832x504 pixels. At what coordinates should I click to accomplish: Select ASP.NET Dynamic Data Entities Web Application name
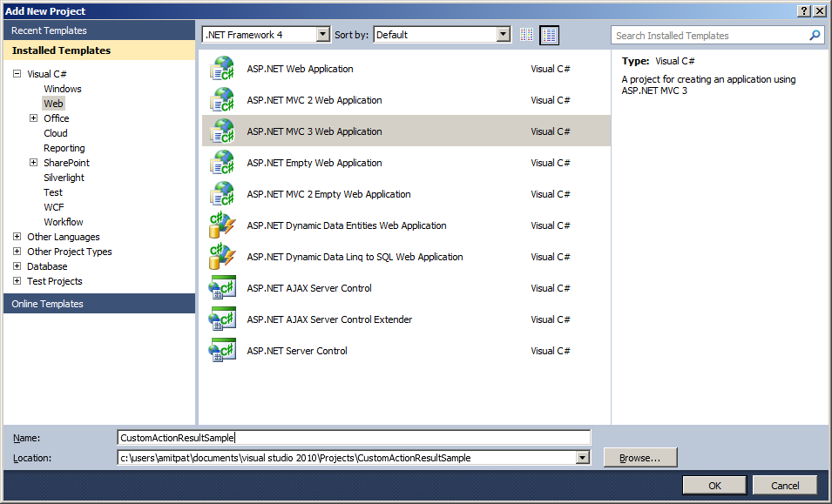(x=347, y=225)
